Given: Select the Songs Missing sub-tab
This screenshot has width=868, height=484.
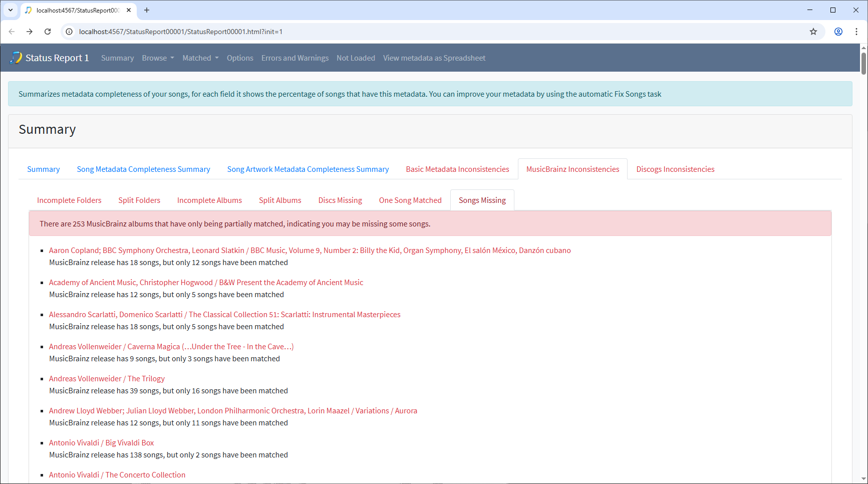Looking at the screenshot, I should tap(482, 200).
